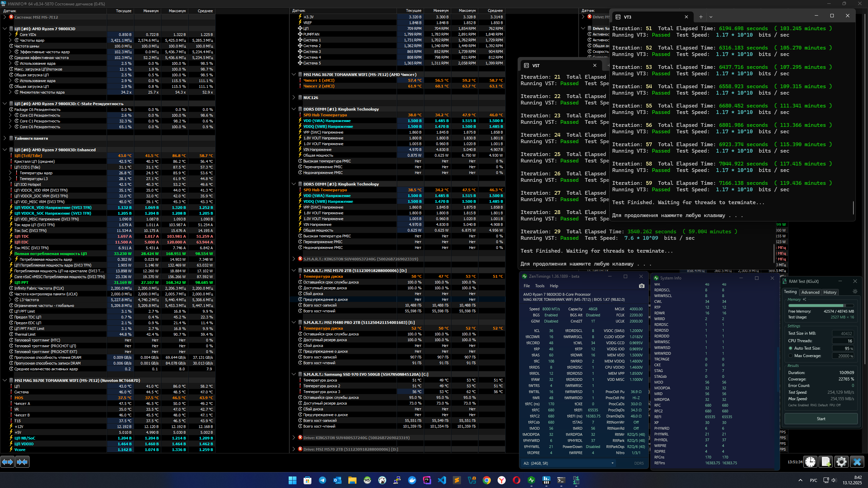This screenshot has width=868, height=488.
Task: Open Telegram from the taskbar
Action: [322, 480]
